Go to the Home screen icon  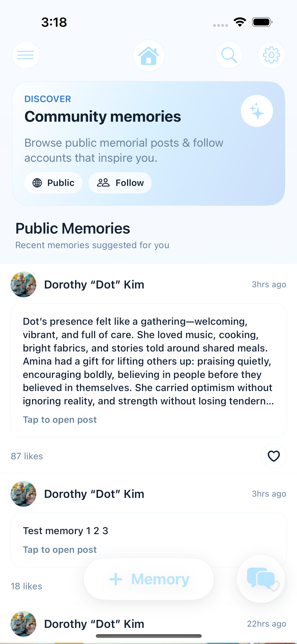click(149, 56)
